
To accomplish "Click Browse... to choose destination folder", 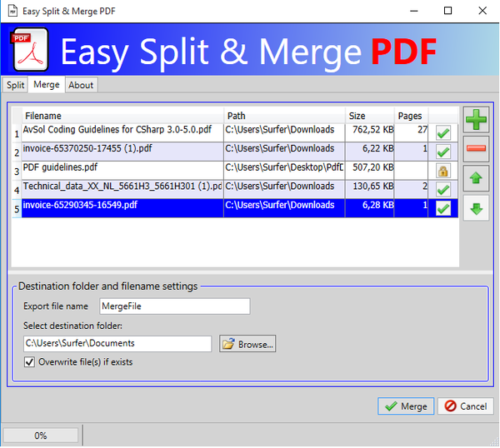I will (247, 344).
